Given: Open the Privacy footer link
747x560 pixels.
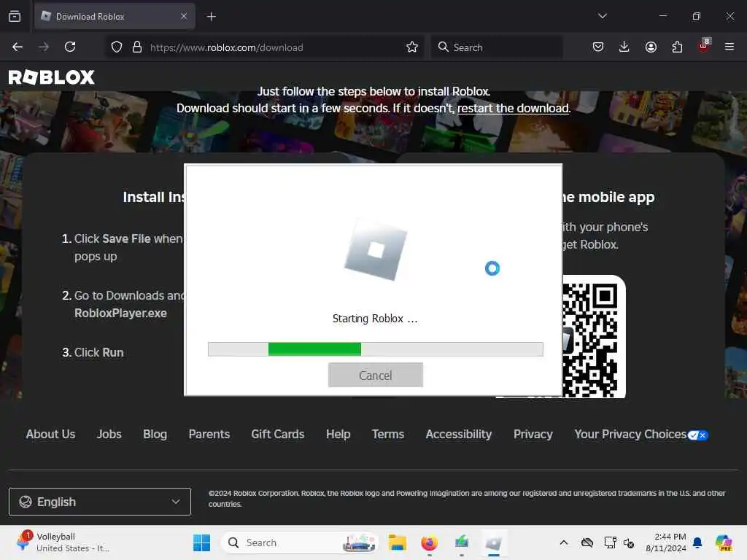Looking at the screenshot, I should click(x=533, y=435).
